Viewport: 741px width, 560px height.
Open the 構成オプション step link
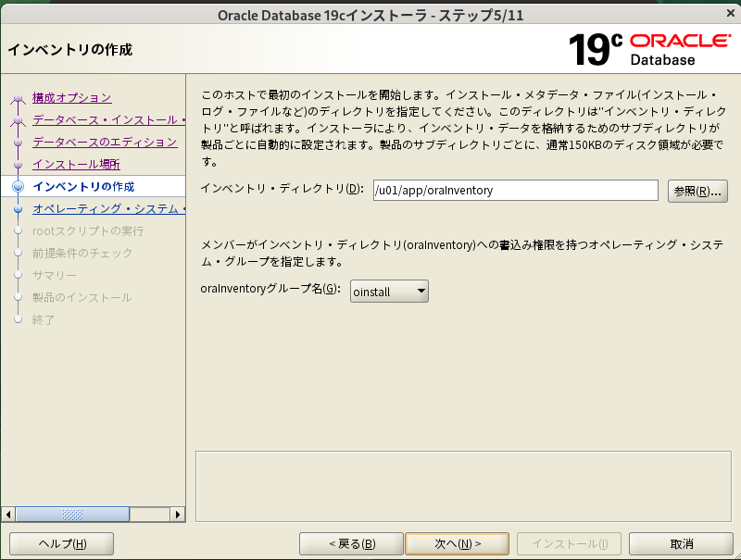point(72,98)
